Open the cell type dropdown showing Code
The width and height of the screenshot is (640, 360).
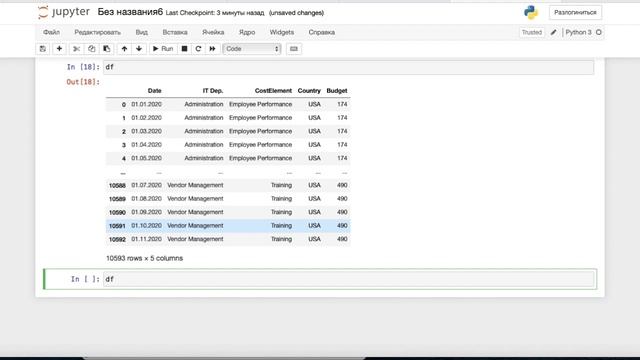[x=252, y=49]
